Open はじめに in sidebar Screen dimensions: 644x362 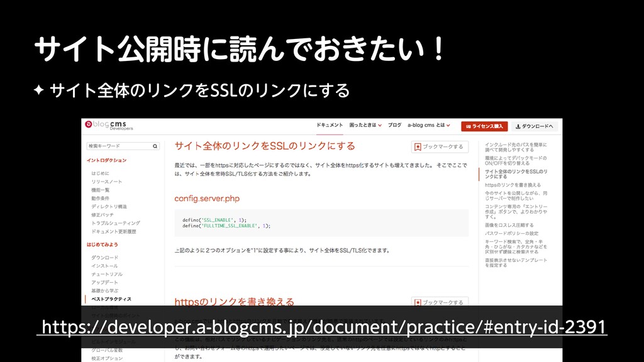click(100, 173)
